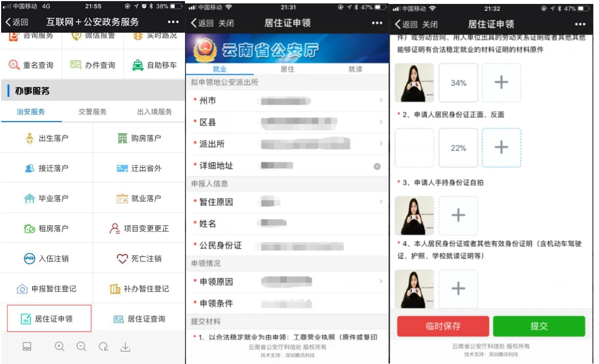The height and width of the screenshot is (364, 599).
Task: Click the layout icon in bottom toolbar
Action: point(27,347)
